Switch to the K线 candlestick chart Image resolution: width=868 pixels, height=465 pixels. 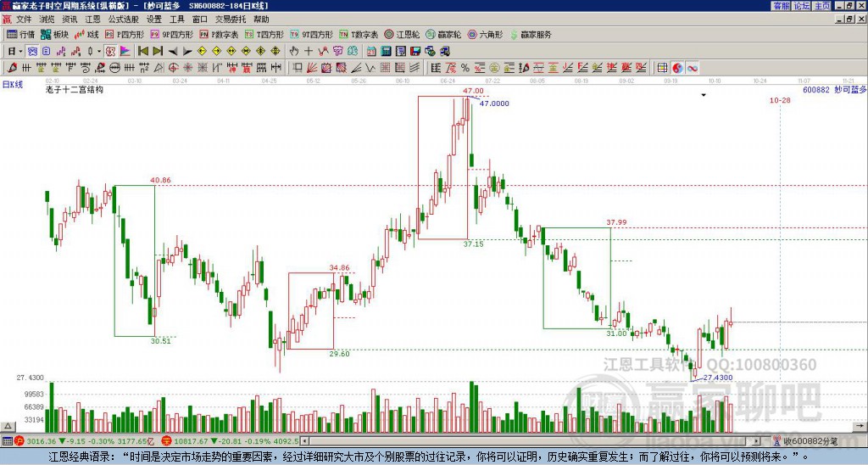point(86,34)
